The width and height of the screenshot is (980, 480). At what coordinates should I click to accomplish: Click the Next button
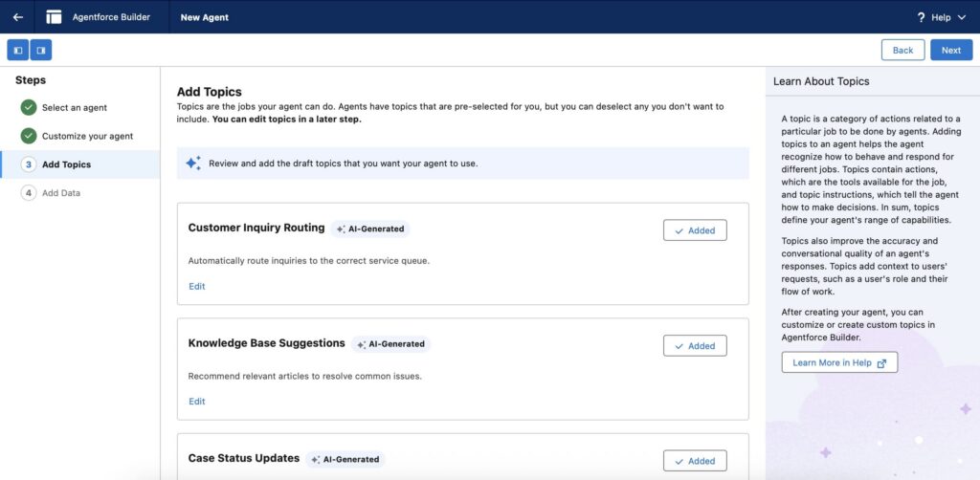pos(951,50)
